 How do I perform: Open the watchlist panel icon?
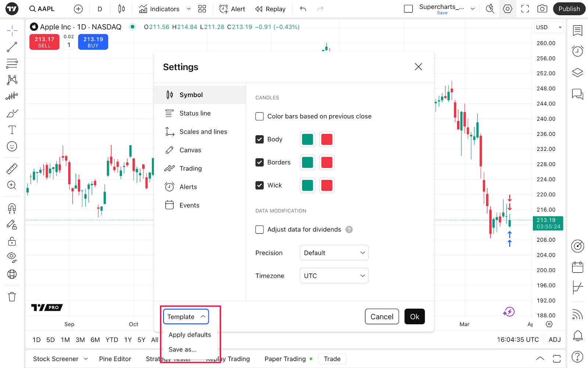click(x=578, y=31)
